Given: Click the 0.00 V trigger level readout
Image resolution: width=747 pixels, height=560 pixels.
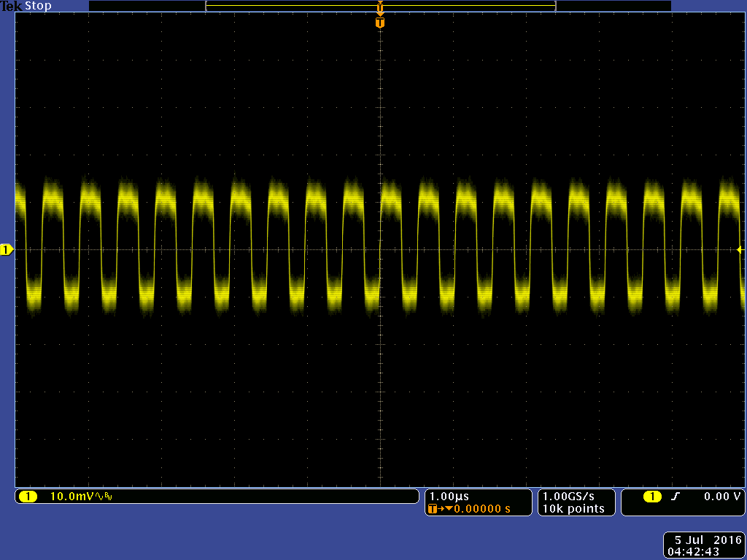Looking at the screenshot, I should pyautogui.click(x=722, y=496).
